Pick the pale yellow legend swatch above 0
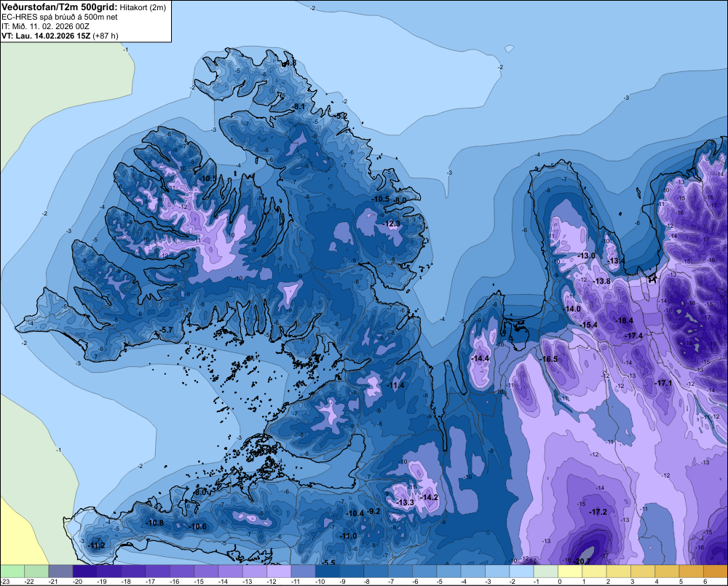This screenshot has width=728, height=586. coord(570,571)
